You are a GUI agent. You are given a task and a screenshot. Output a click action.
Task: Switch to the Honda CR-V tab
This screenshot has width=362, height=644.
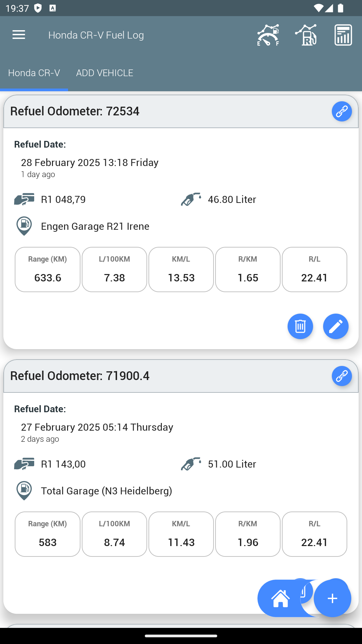click(34, 73)
